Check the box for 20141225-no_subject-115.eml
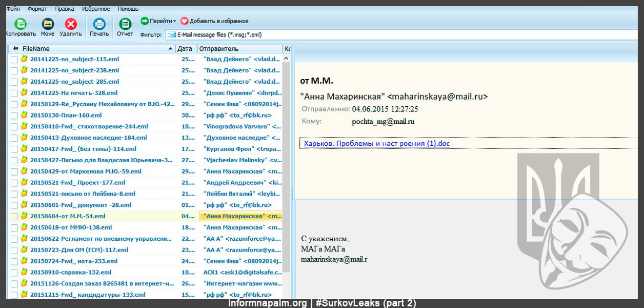 pos(14,60)
